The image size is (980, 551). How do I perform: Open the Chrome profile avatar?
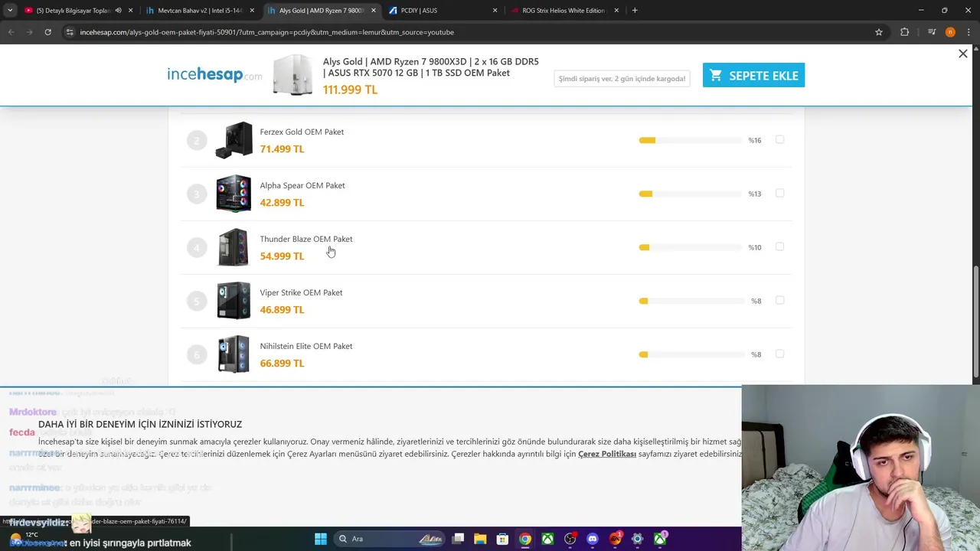[950, 32]
